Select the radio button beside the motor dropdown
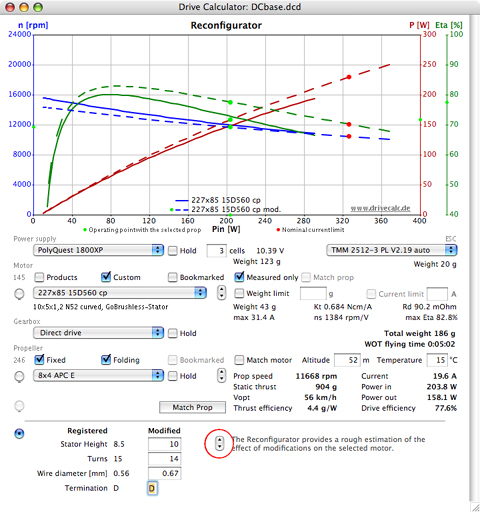This screenshot has height=512, width=480. point(19,293)
